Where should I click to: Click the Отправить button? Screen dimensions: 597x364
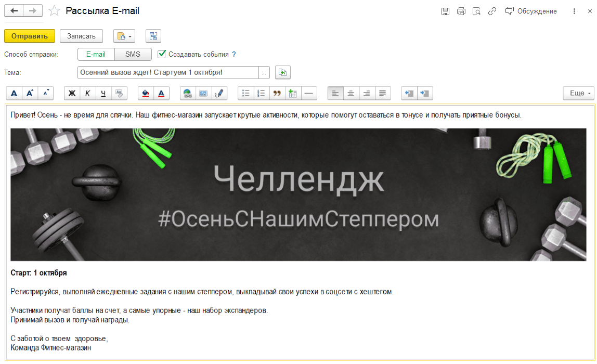(30, 36)
